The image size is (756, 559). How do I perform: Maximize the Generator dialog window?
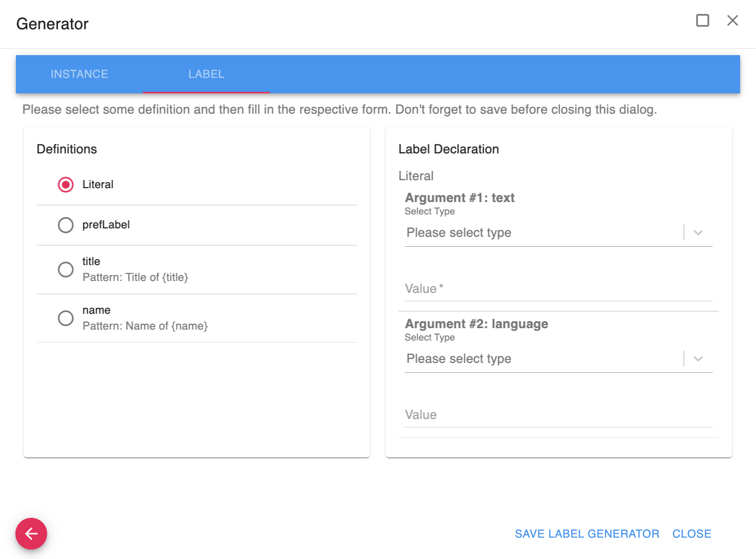[x=702, y=20]
